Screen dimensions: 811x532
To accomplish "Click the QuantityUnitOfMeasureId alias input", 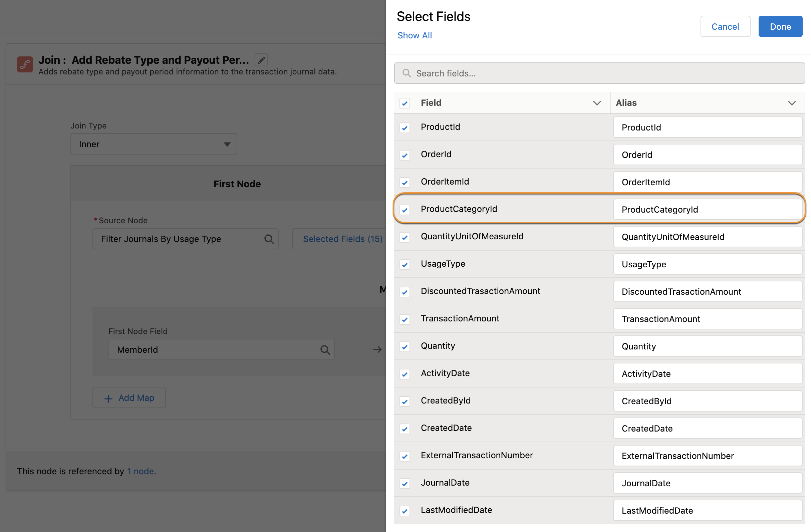I will (708, 237).
